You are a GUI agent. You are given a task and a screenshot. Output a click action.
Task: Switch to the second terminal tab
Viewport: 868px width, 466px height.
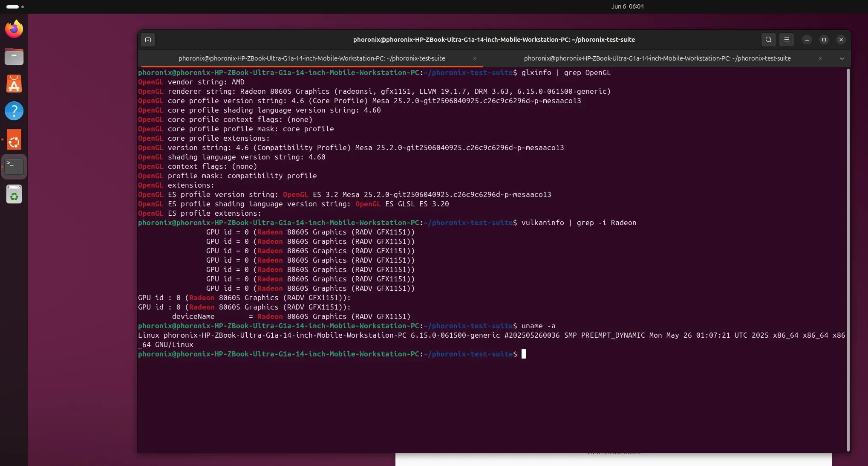[x=657, y=58]
